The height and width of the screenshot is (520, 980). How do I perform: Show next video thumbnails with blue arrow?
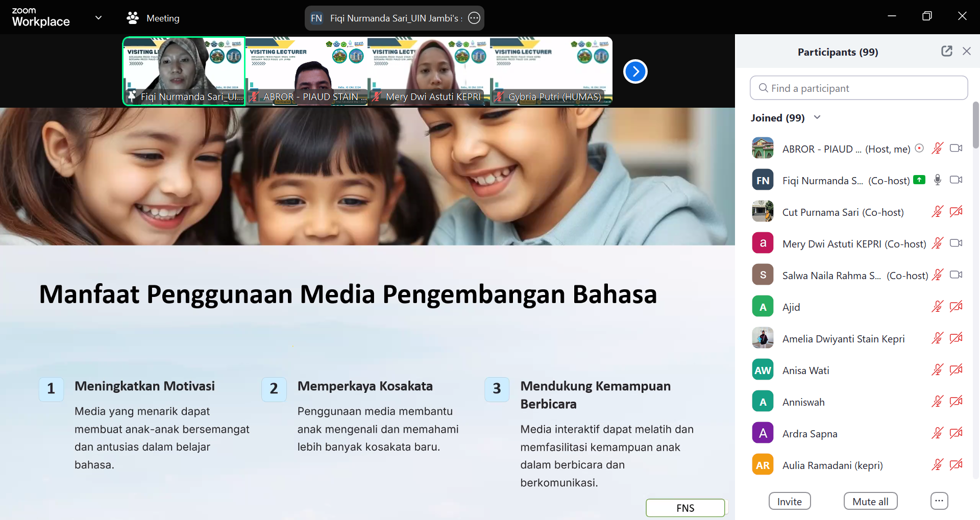(635, 71)
